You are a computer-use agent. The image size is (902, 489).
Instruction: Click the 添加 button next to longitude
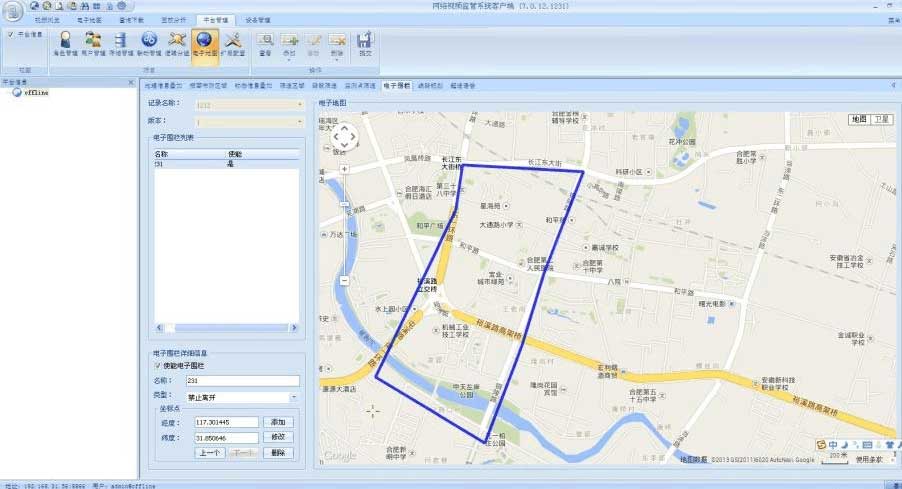279,423
